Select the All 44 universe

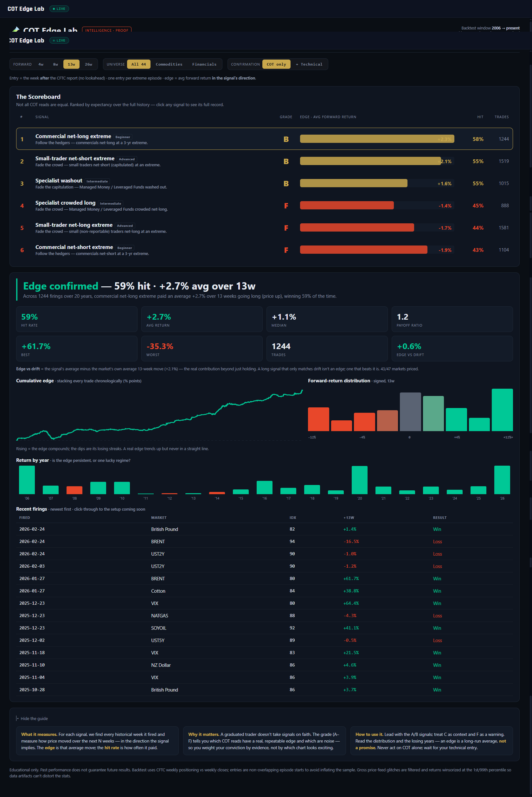139,64
